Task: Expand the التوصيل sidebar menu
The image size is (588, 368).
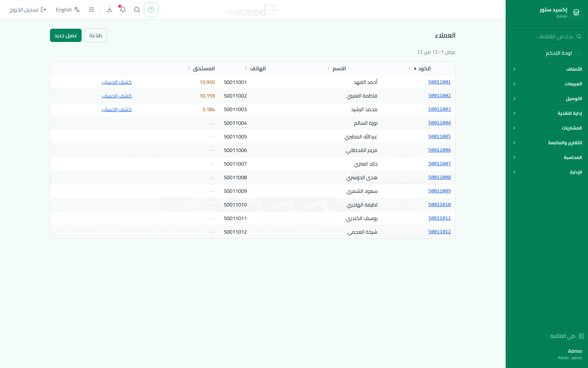Action: coord(547,99)
